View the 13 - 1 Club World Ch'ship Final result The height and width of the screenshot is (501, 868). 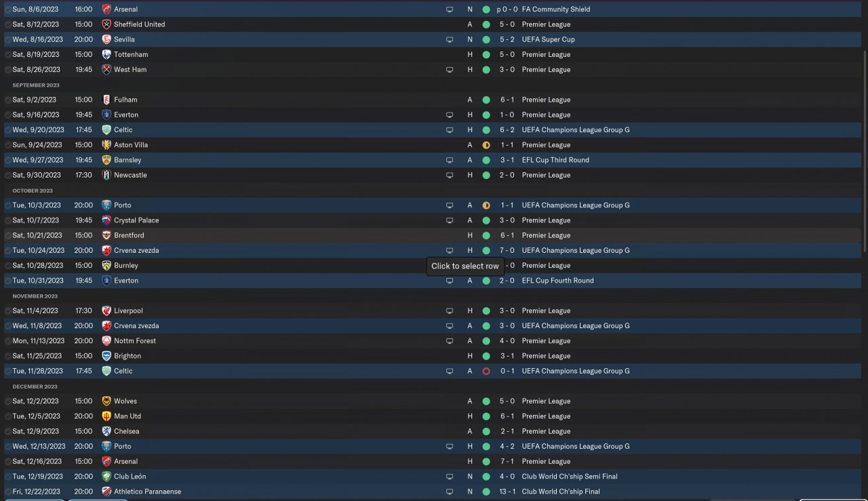(x=507, y=492)
